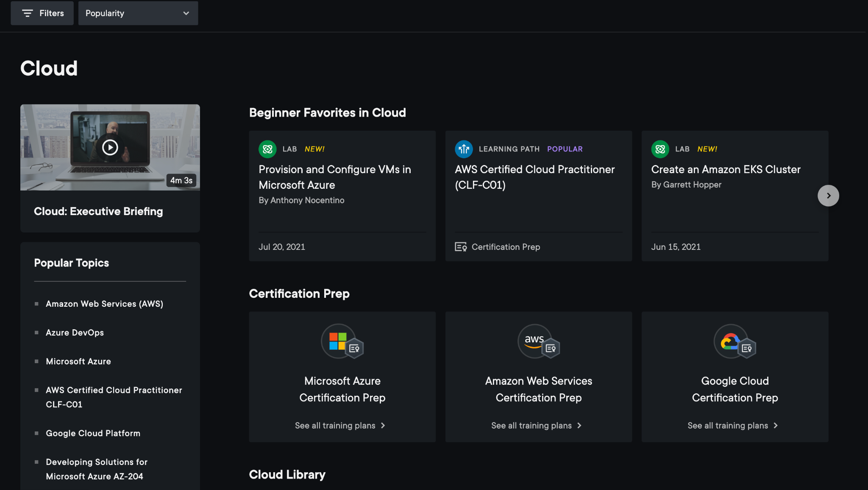Image resolution: width=868 pixels, height=490 pixels.
Task: Open Google Cloud Certification Prep
Action: pyautogui.click(x=735, y=389)
